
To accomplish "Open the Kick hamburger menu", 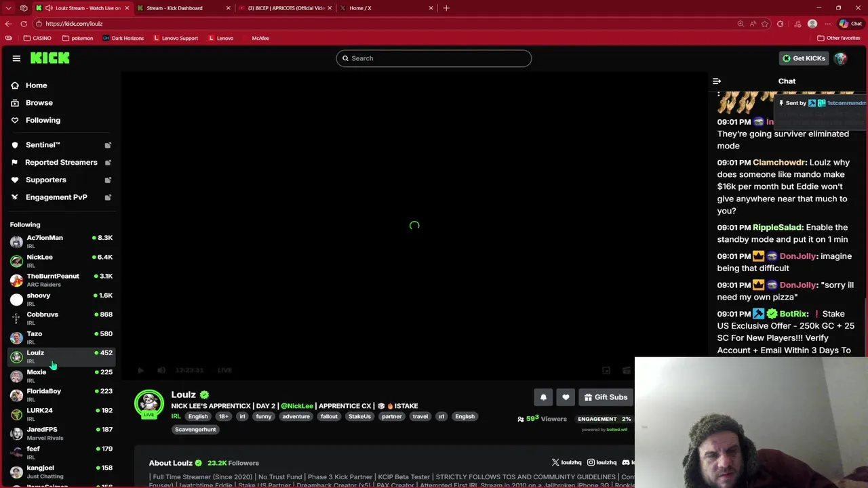I will [x=16, y=58].
